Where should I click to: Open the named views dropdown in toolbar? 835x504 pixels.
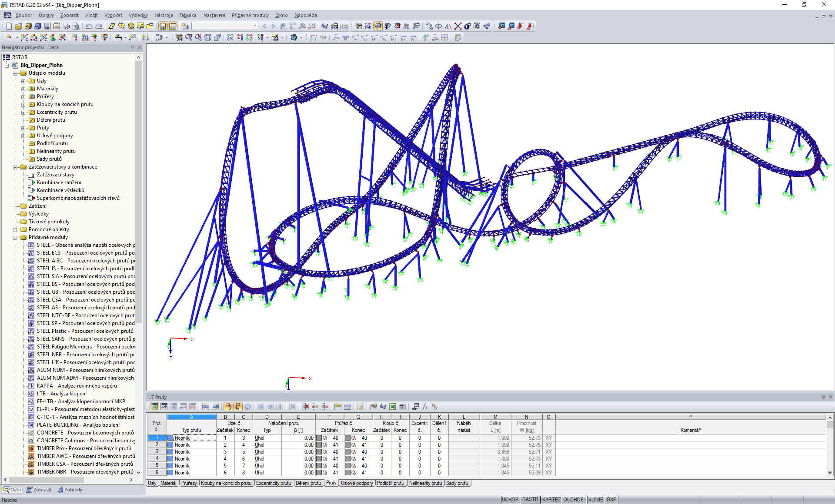255,26
